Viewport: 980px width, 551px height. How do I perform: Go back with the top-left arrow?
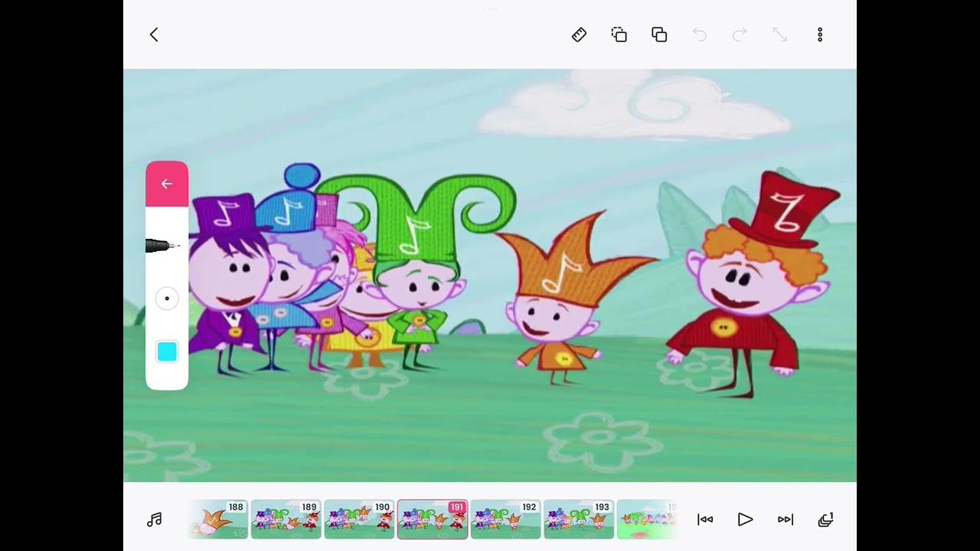point(154,34)
